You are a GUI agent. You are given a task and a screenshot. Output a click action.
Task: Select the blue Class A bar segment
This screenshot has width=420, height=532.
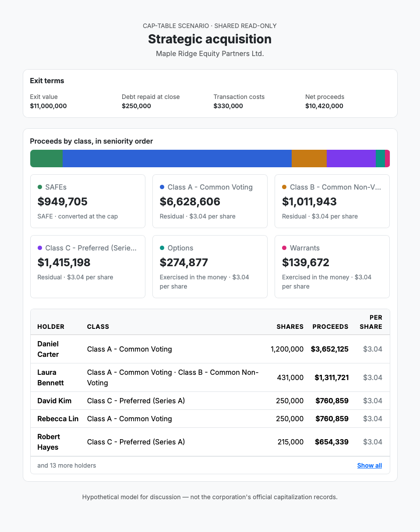[x=177, y=159]
